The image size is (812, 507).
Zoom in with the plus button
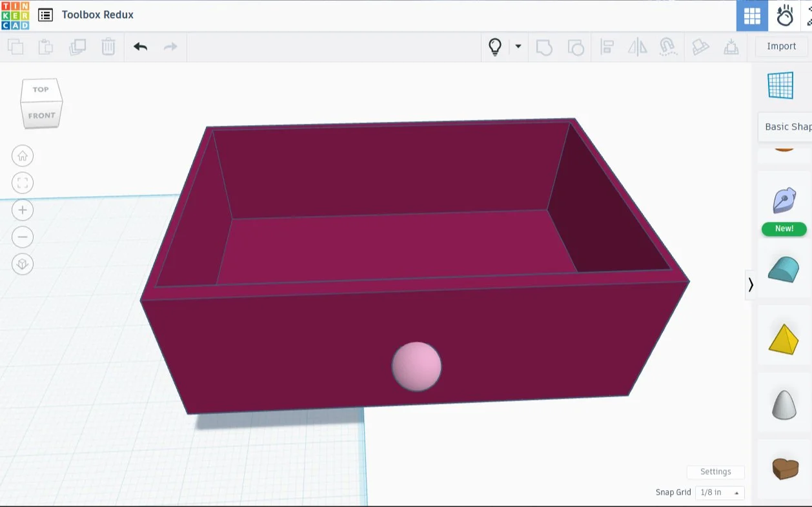[x=23, y=210]
